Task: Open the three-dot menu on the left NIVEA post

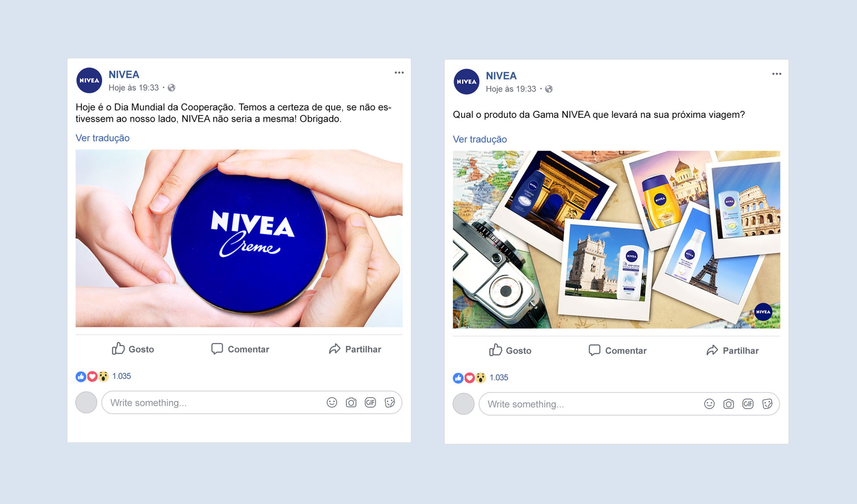Action: [399, 72]
